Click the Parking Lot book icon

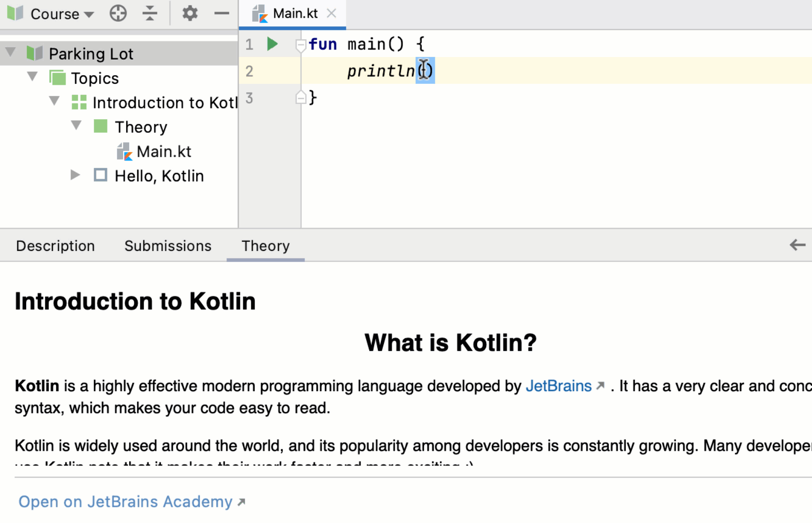(x=34, y=53)
